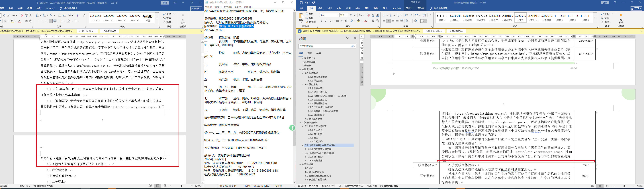Viewport: 644px width, 189px height.
Task: Click 获取正版 Office button in right Word
Action: (434, 31)
